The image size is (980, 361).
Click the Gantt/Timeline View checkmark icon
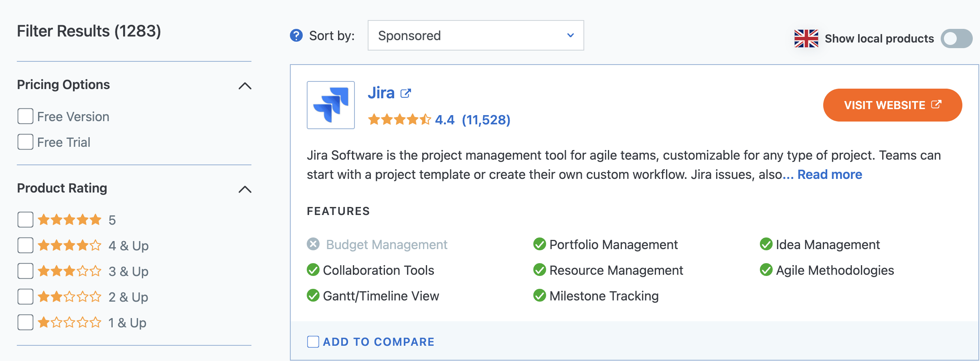click(313, 296)
